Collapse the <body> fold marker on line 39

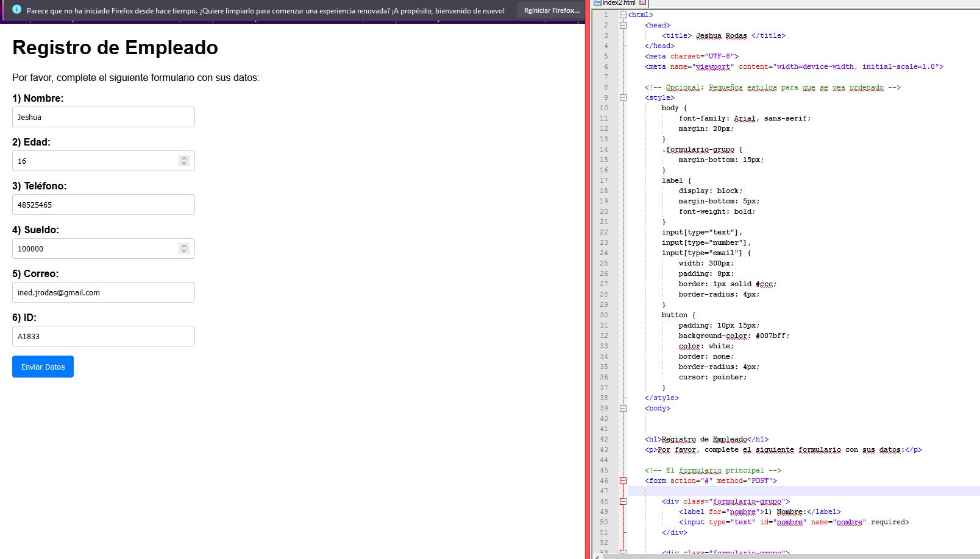(x=623, y=408)
